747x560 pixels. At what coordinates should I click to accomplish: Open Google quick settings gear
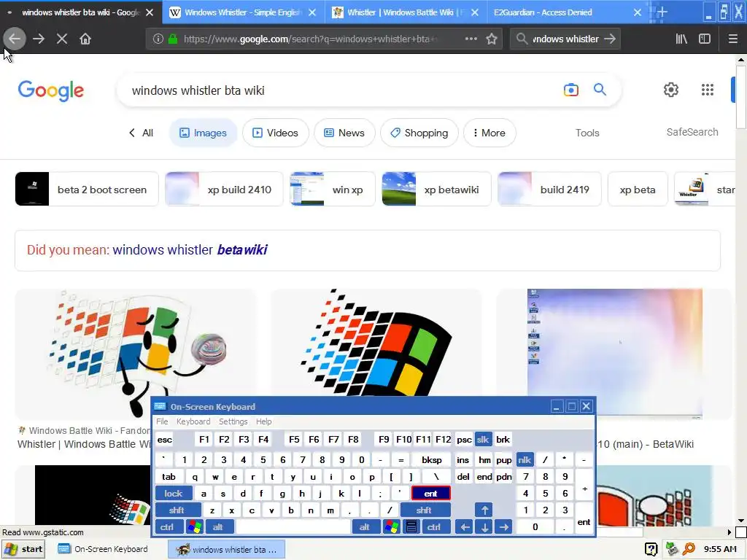(x=671, y=90)
